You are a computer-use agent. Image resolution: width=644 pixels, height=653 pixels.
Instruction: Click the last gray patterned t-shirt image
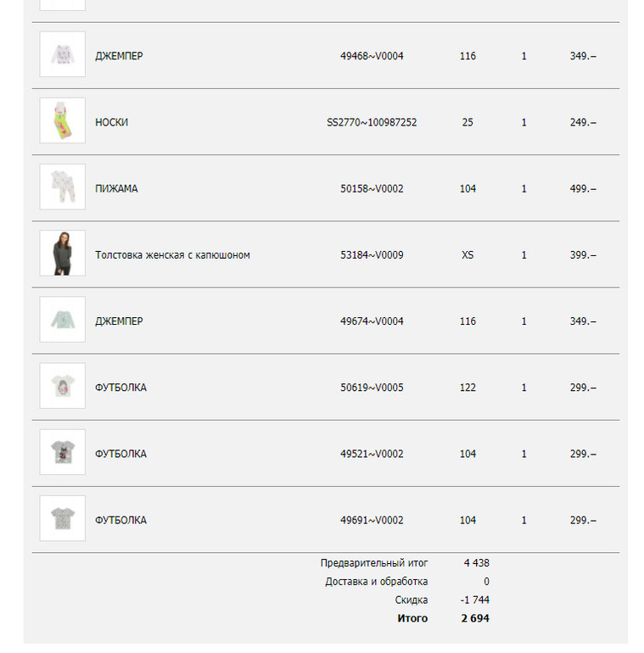(x=62, y=518)
